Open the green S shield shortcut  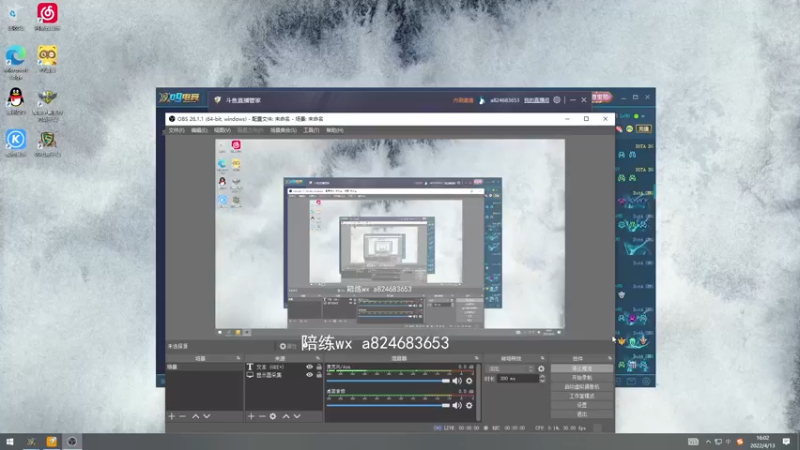47,143
